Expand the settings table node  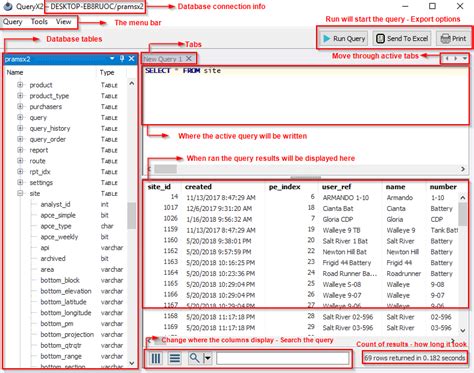[x=20, y=182]
